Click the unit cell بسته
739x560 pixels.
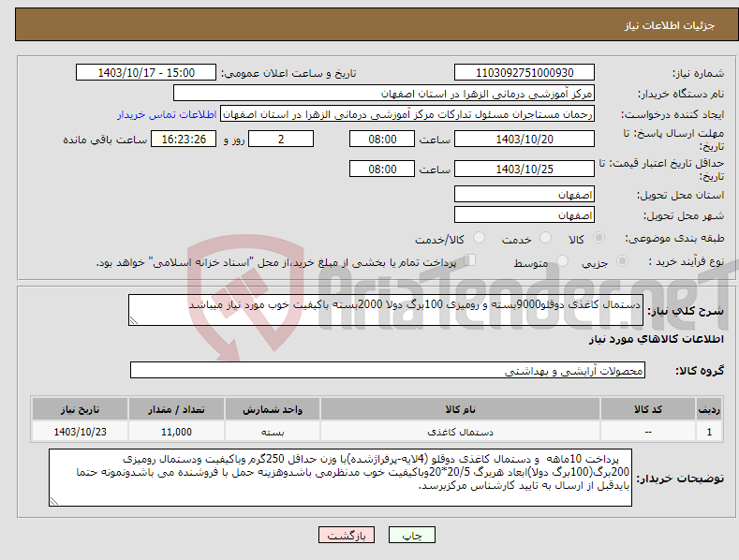(273, 432)
